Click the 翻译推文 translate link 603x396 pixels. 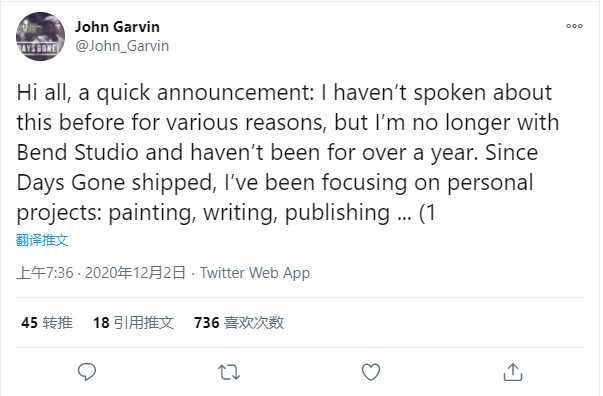(42, 240)
